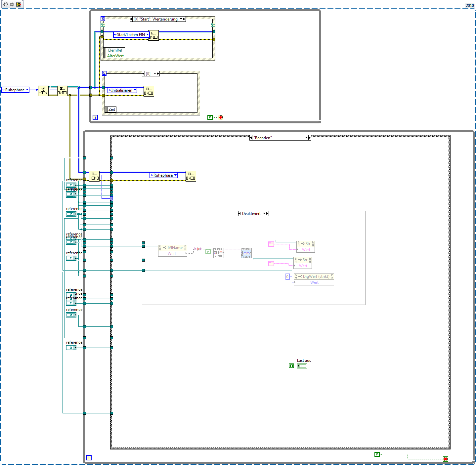Select empty string constant wired to upper Str node
Viewport: 476px width, 465px height.
tap(271, 244)
